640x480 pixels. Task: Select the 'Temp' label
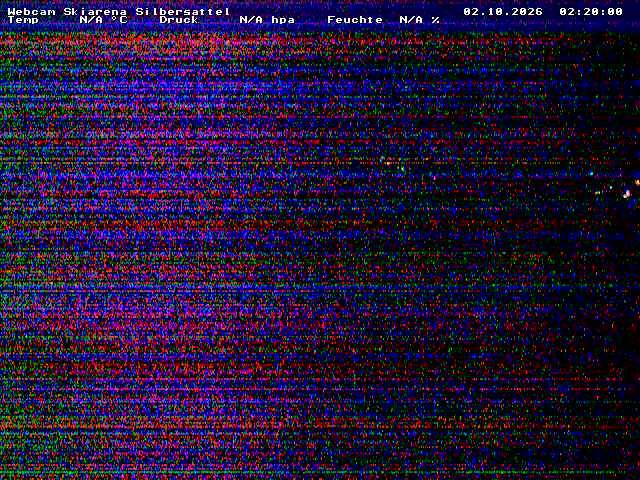23,20
